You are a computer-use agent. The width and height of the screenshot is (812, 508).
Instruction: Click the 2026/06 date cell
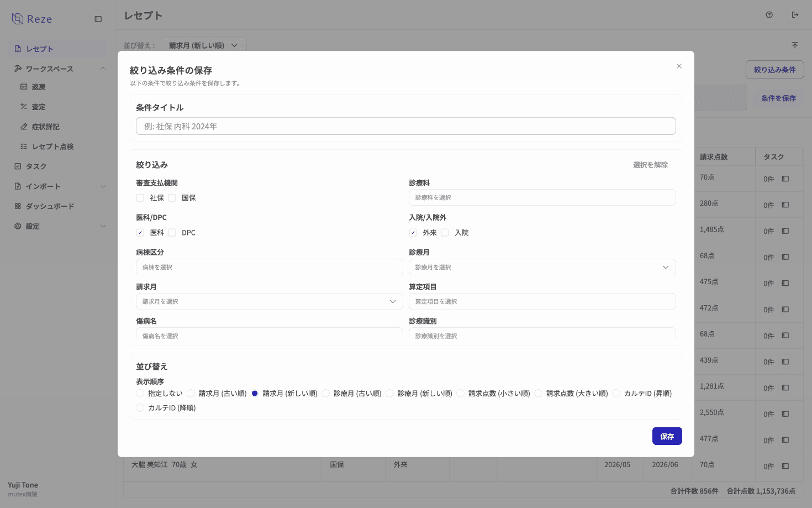665,465
